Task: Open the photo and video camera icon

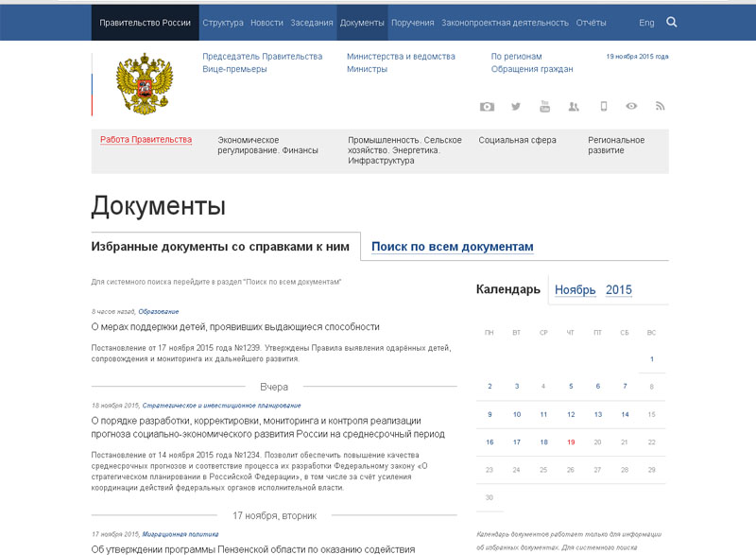Action: [x=487, y=107]
